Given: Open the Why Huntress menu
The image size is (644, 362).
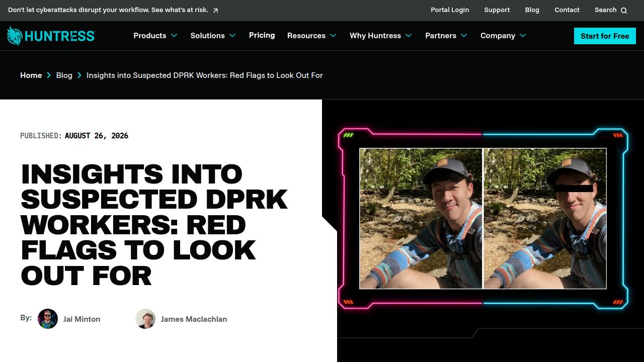Looking at the screenshot, I should coord(375,36).
